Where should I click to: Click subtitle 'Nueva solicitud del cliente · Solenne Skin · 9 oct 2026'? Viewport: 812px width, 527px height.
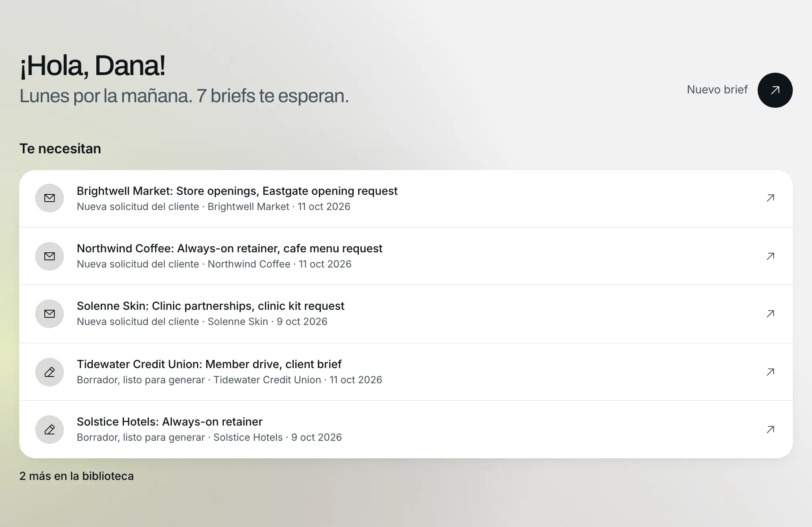click(202, 321)
